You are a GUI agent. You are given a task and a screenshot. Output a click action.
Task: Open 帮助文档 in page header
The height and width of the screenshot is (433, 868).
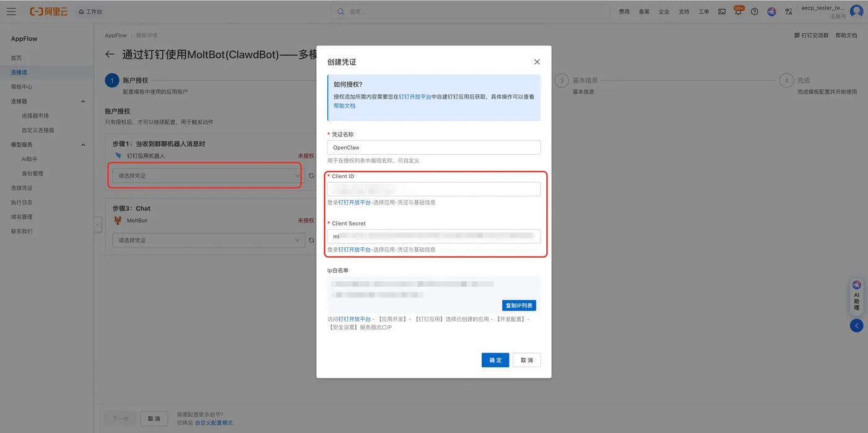(x=846, y=35)
